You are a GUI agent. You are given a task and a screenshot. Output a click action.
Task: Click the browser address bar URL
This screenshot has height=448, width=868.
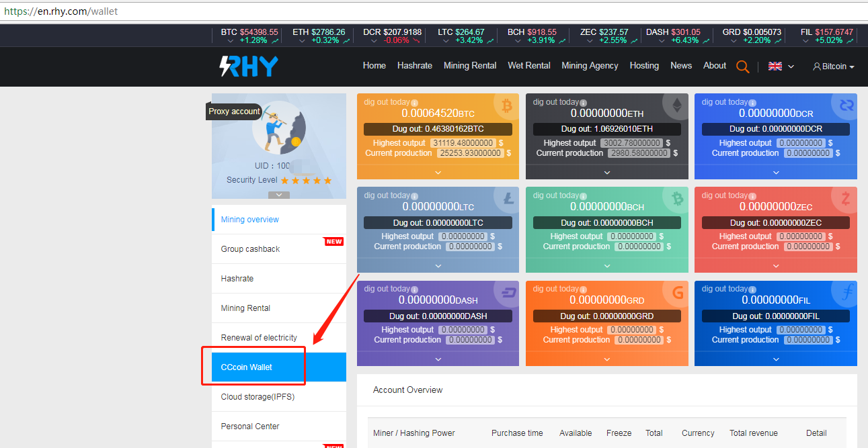61,11
